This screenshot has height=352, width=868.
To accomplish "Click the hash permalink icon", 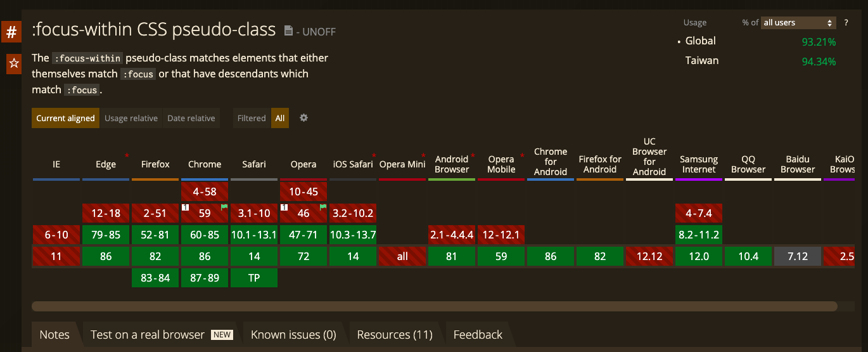I will [x=11, y=32].
